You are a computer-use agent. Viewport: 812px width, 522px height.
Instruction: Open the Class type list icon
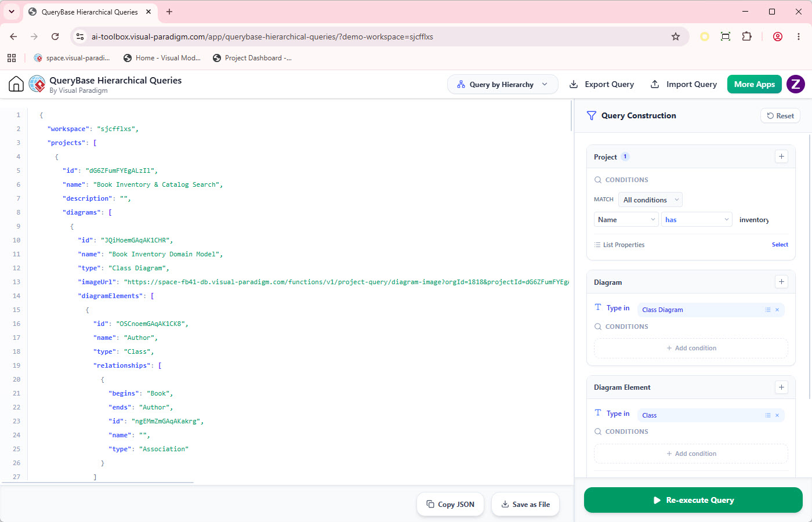(x=767, y=415)
